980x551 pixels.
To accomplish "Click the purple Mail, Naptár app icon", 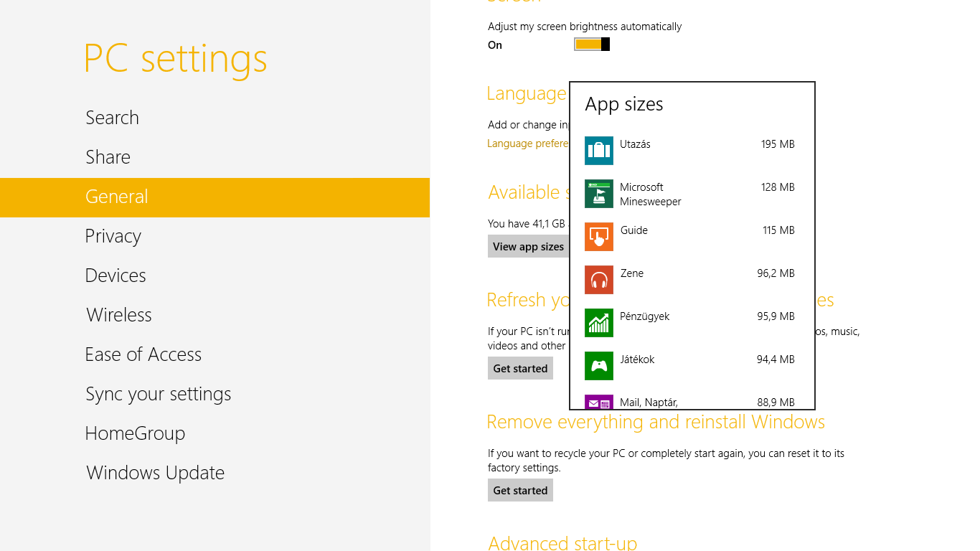I will coord(598,402).
